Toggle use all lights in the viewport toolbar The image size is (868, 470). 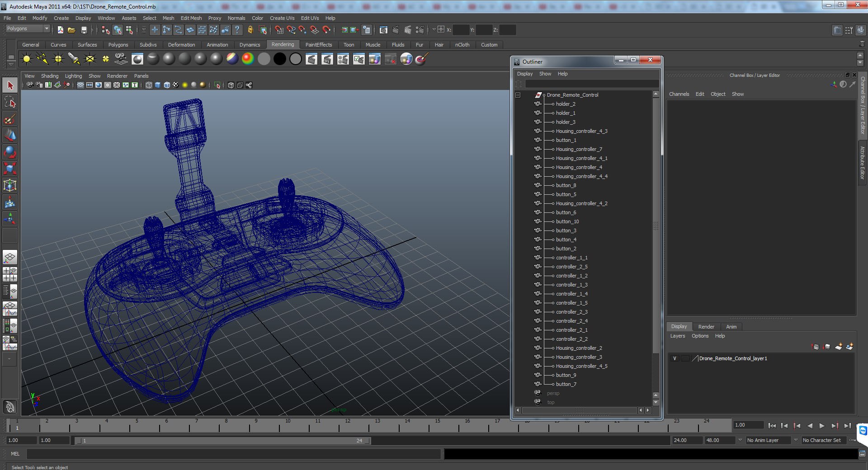[x=185, y=85]
